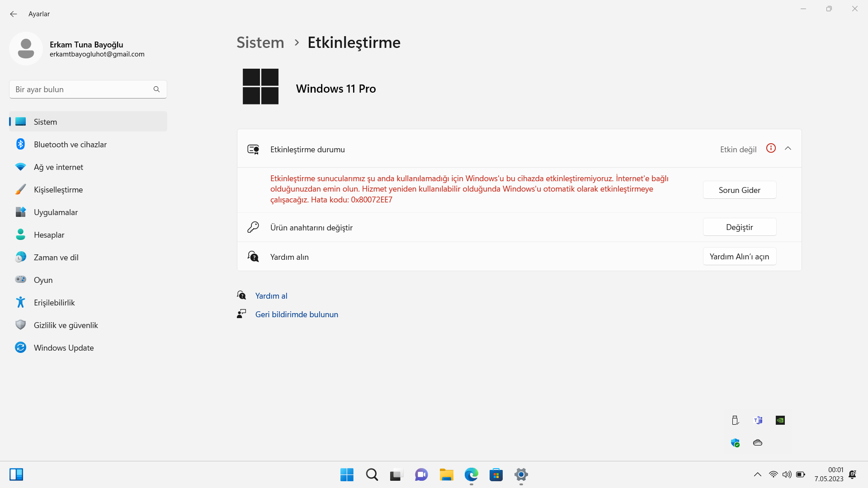The width and height of the screenshot is (868, 488).
Task: Open OneDrive cloud tray icon
Action: click(x=758, y=443)
